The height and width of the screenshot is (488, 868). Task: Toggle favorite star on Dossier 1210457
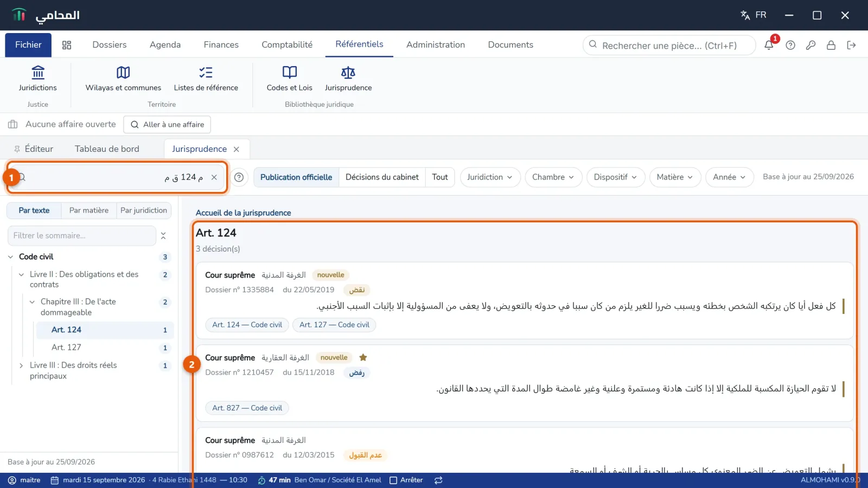tap(363, 357)
